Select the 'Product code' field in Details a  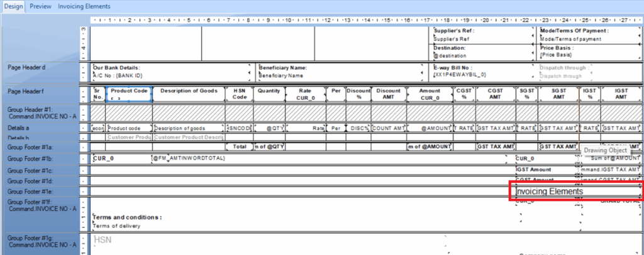coord(129,128)
